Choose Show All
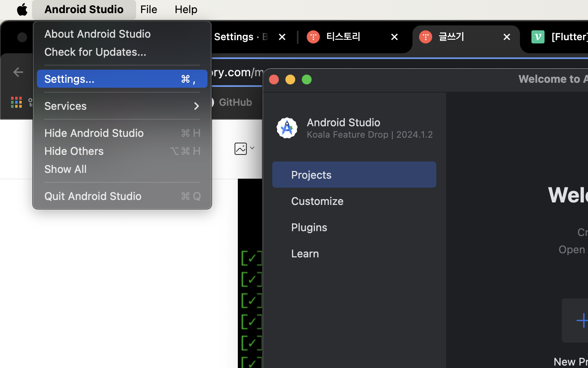 tap(122, 169)
